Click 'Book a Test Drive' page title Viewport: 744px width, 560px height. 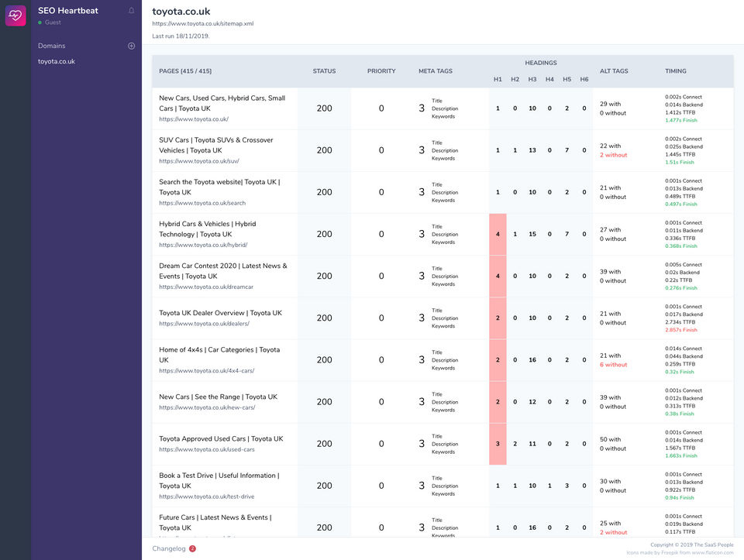coord(219,481)
